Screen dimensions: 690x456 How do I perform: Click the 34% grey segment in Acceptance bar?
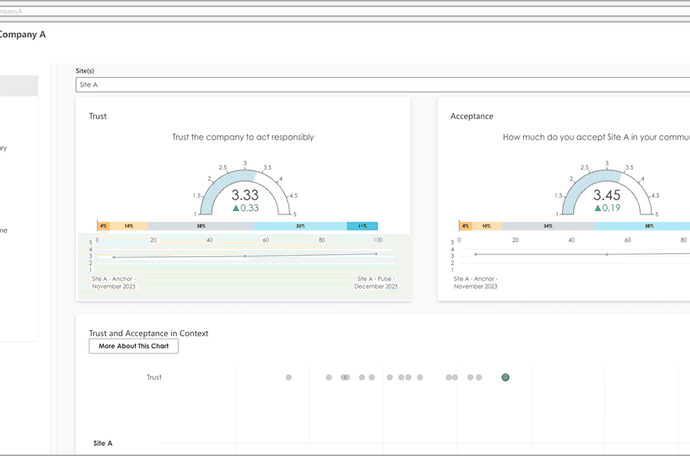pyautogui.click(x=548, y=227)
